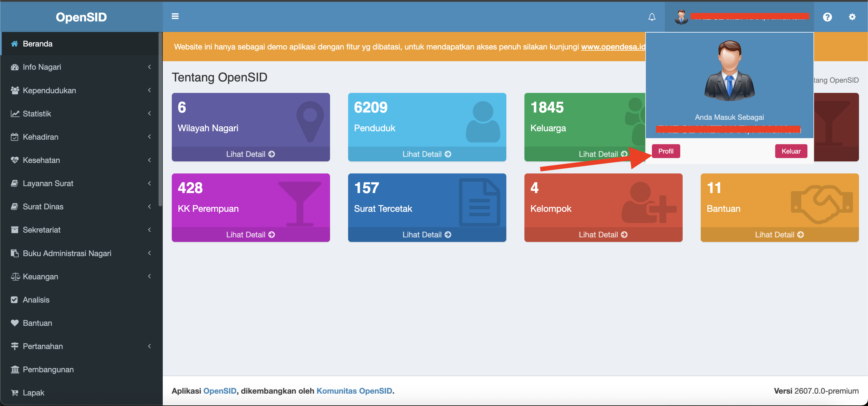
Task: Click the sidebar vertical scrollbar
Action: (x=160, y=119)
